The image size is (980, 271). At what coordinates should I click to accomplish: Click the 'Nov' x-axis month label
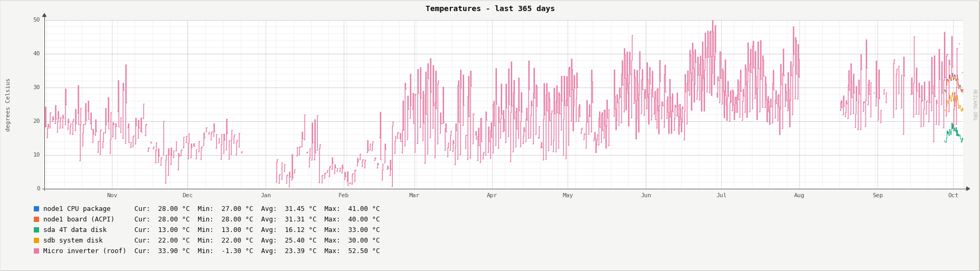click(112, 196)
